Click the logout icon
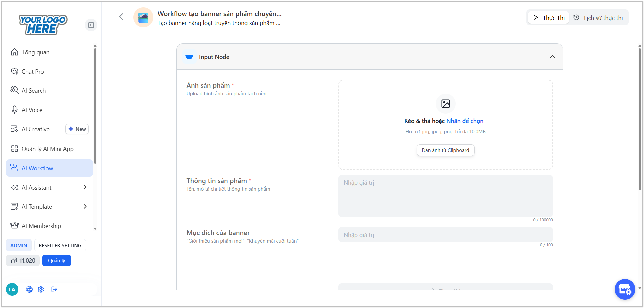Image resolution: width=644 pixels, height=308 pixels. 54,289
